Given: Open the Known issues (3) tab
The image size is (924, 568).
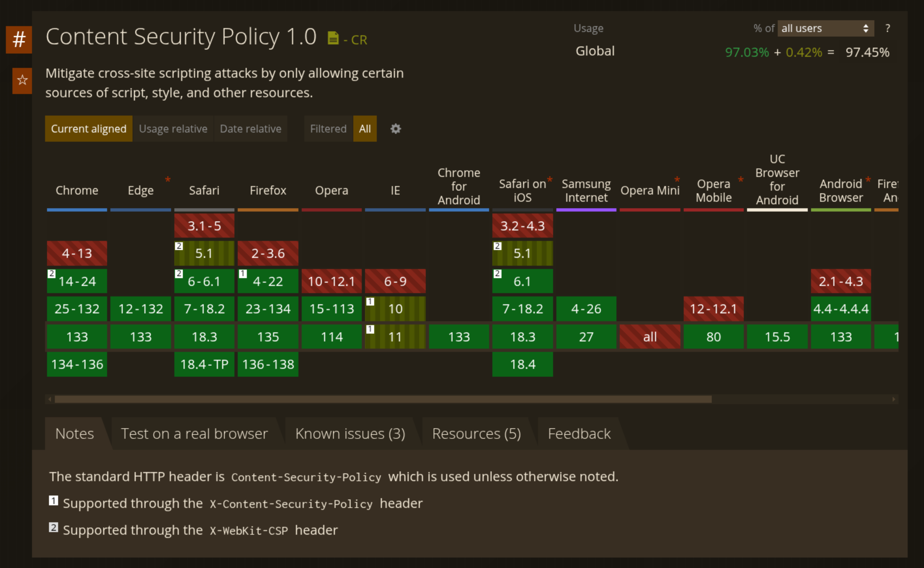Looking at the screenshot, I should (x=350, y=434).
